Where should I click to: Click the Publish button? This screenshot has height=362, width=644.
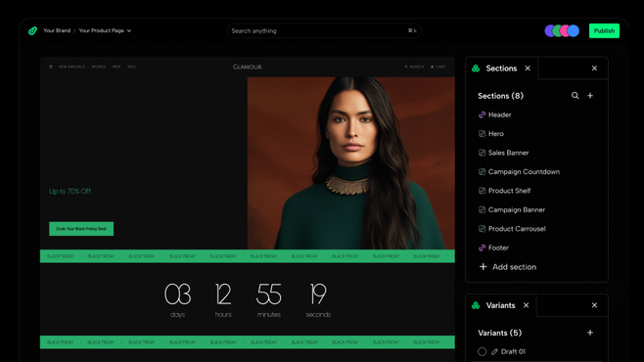coord(604,30)
